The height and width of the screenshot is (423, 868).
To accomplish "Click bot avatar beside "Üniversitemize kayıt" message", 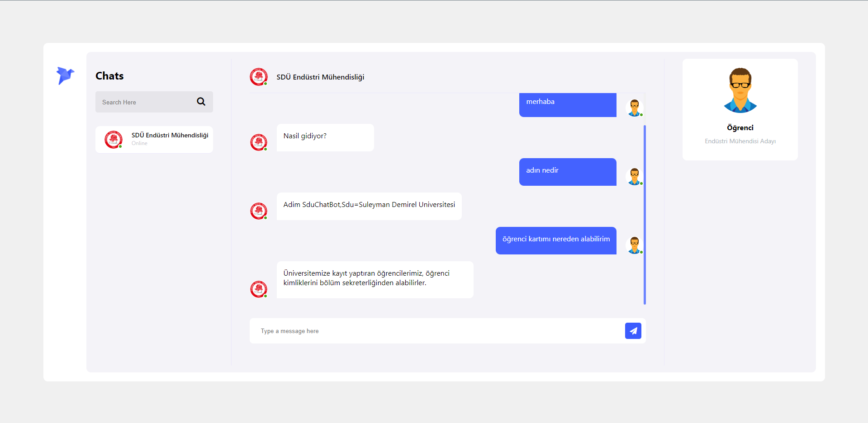I will [x=259, y=289].
